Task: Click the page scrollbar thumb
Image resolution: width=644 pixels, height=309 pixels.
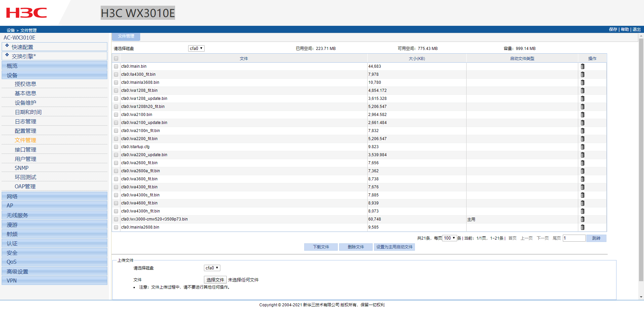Action: tap(641, 159)
